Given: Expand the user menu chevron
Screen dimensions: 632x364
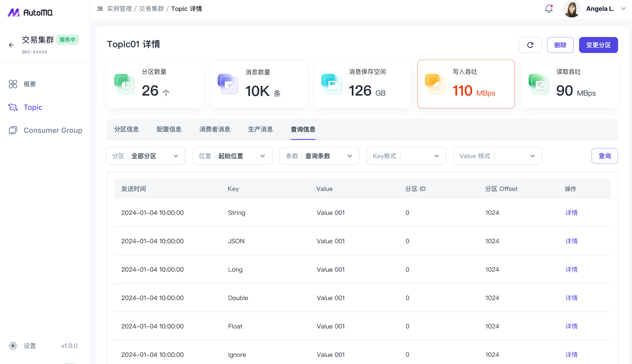Looking at the screenshot, I should click(623, 9).
